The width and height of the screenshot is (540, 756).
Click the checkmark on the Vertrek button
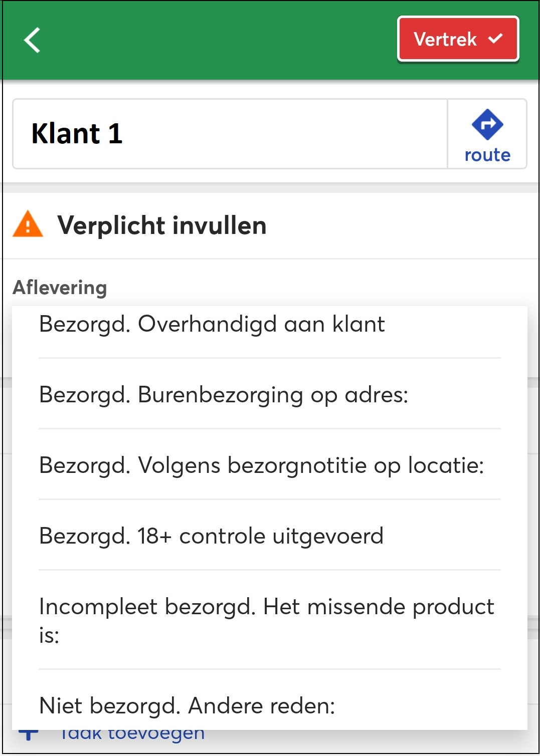pos(495,39)
